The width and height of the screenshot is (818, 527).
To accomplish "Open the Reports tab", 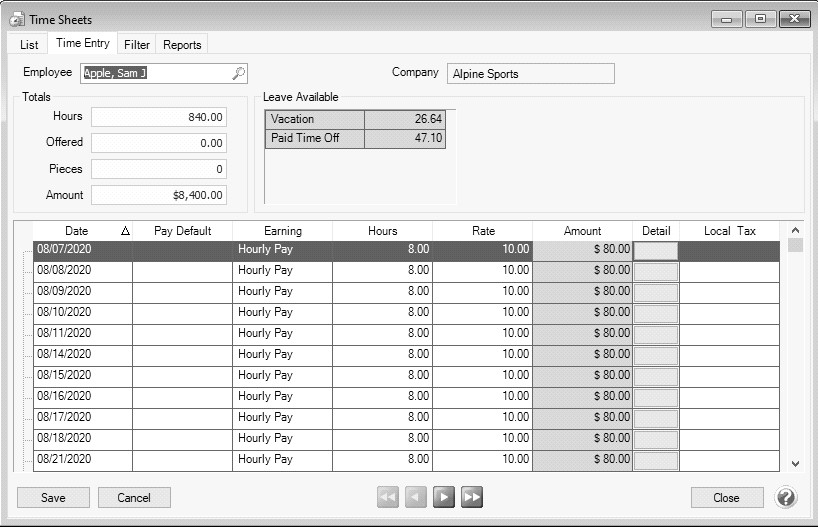I will coord(182,45).
